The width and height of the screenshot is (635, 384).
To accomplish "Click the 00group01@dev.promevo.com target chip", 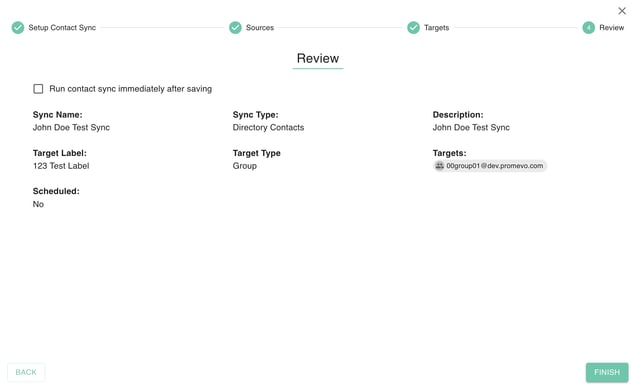I will point(490,166).
